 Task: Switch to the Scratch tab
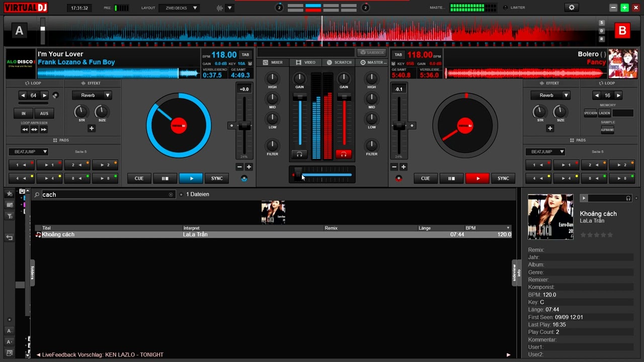(x=339, y=63)
